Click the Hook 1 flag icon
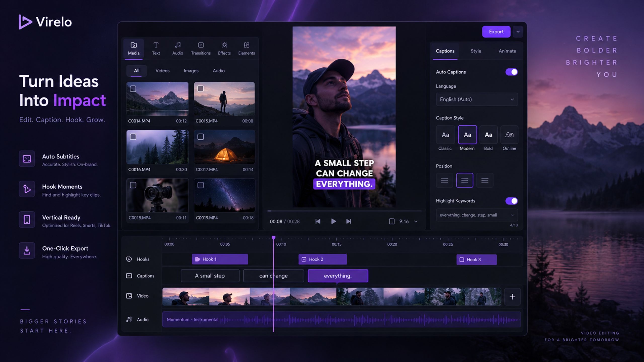The height and width of the screenshot is (362, 644). pos(197,259)
